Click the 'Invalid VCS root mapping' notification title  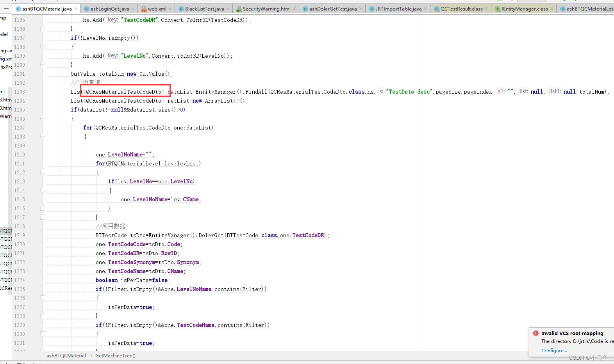(x=572, y=333)
